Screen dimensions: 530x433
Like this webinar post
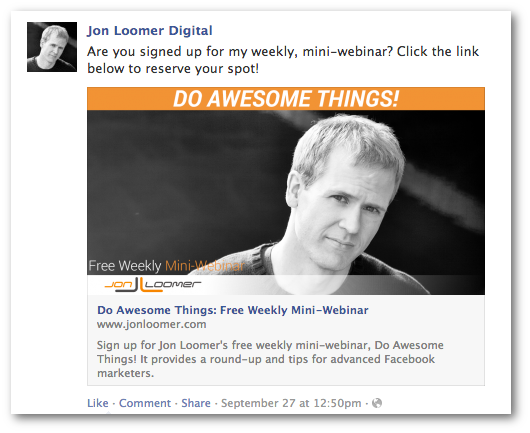(98, 403)
